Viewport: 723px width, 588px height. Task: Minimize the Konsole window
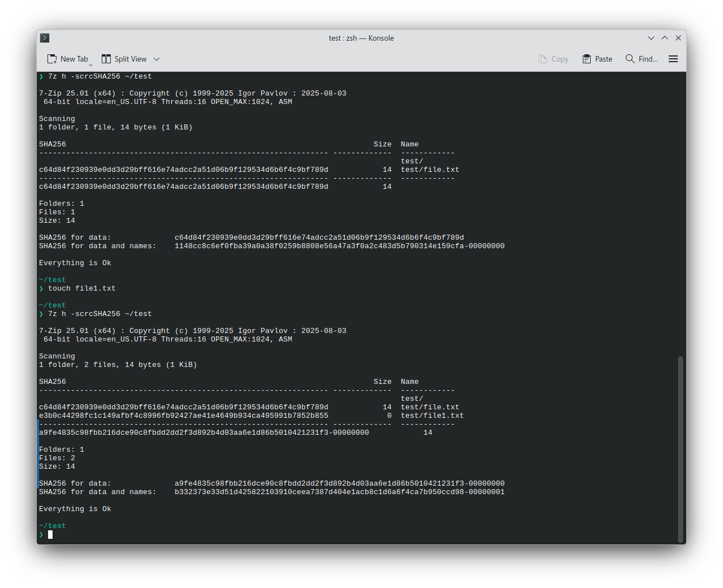651,38
